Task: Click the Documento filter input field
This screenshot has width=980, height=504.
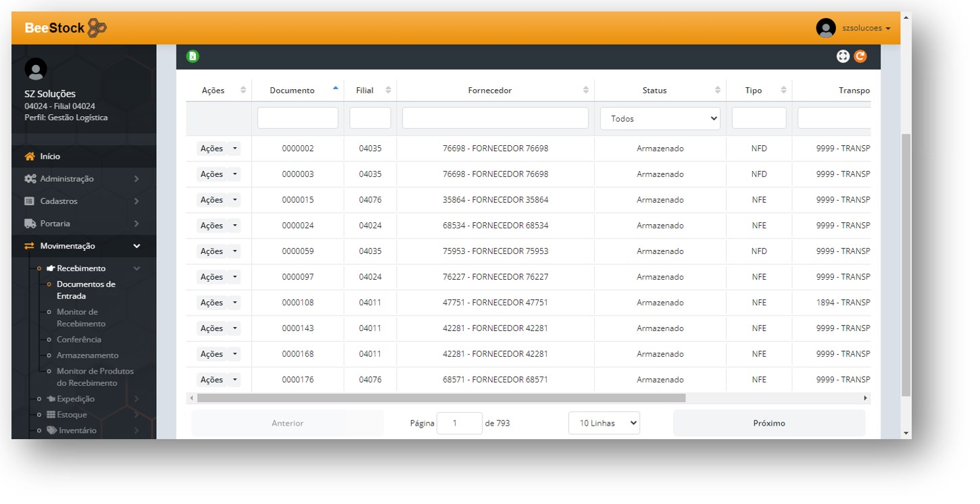Action: pos(297,118)
